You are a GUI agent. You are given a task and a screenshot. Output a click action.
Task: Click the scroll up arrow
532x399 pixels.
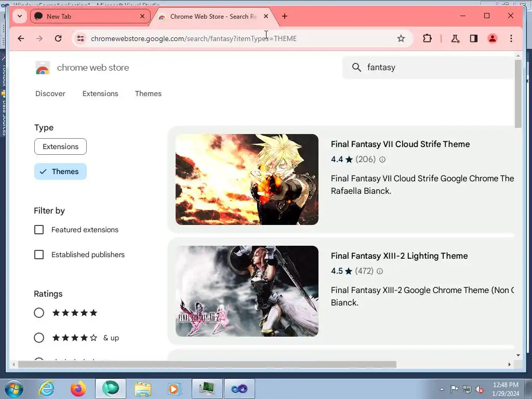(x=518, y=56)
